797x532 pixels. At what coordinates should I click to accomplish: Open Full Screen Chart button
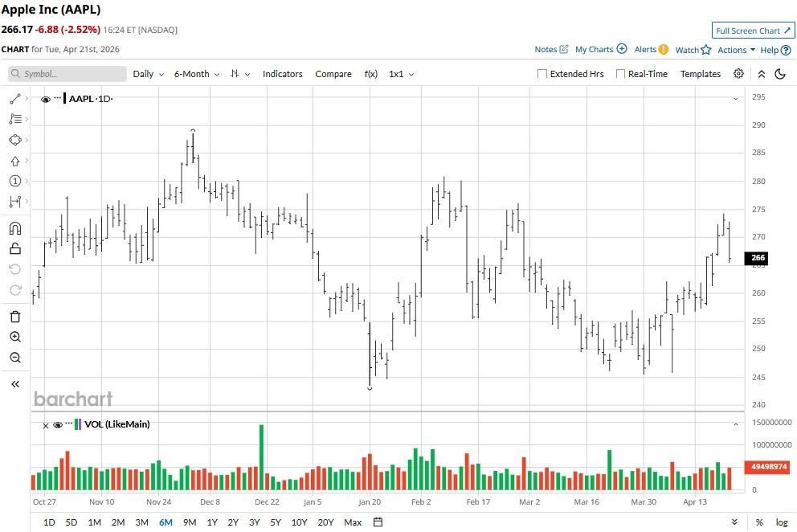pos(753,31)
